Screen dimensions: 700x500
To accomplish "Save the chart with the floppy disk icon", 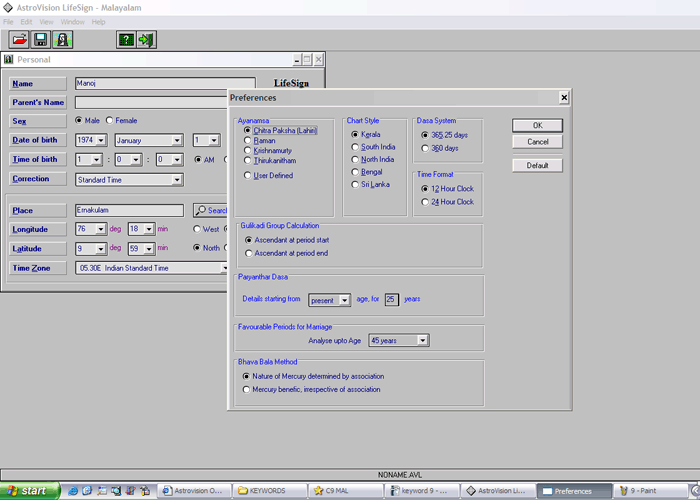I will point(41,40).
